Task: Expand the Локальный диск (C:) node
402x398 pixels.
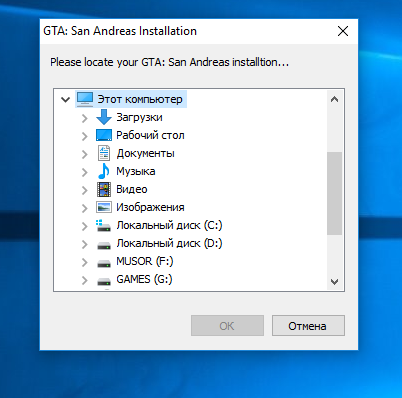Action: (85, 226)
